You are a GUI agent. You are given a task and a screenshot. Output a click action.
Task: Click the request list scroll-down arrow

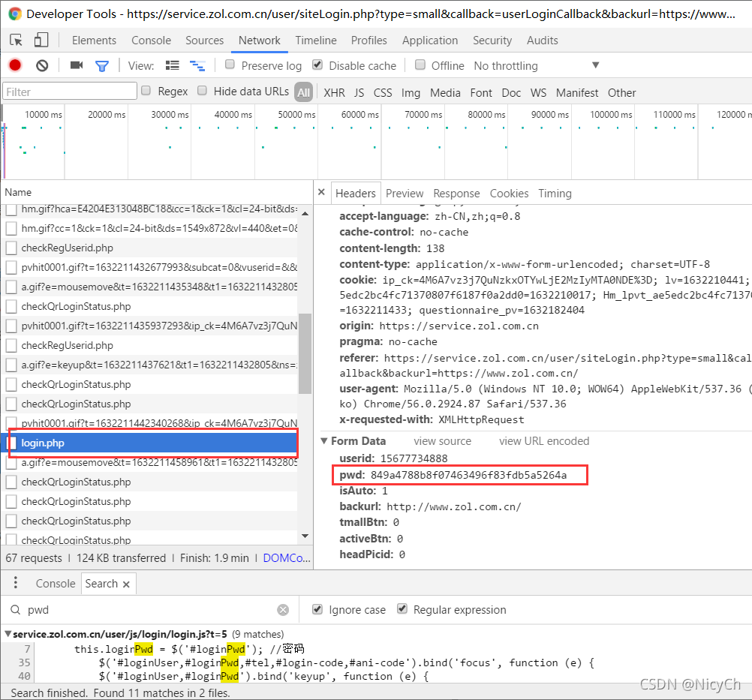pyautogui.click(x=305, y=536)
